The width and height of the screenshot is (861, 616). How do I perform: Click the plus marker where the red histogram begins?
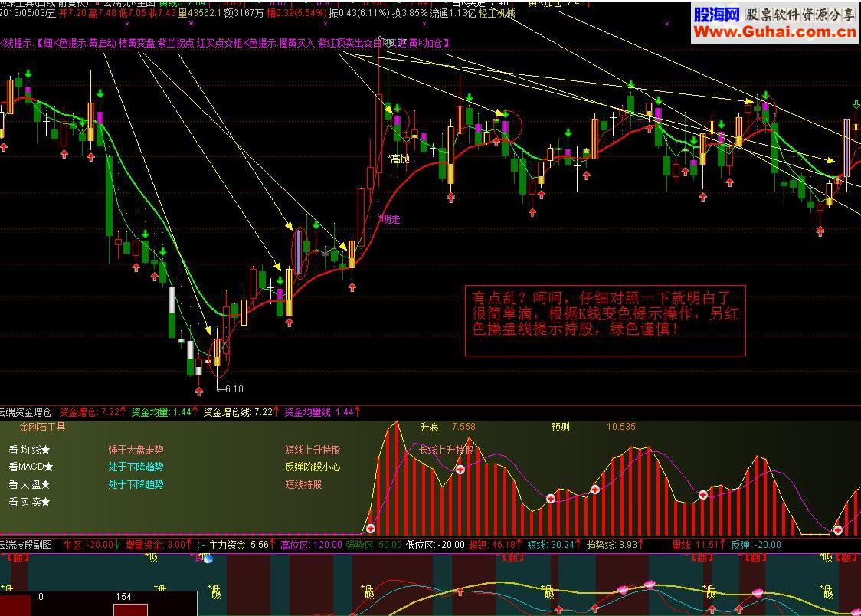pos(371,529)
